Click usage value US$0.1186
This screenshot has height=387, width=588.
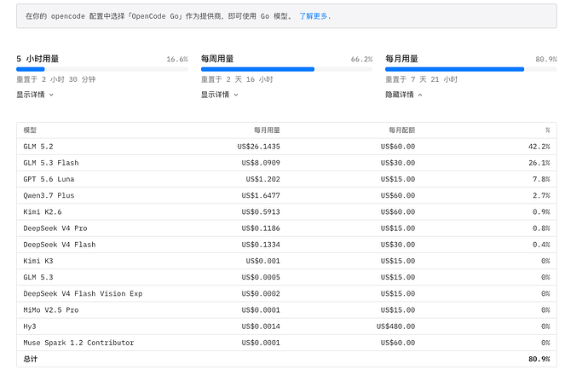click(261, 228)
